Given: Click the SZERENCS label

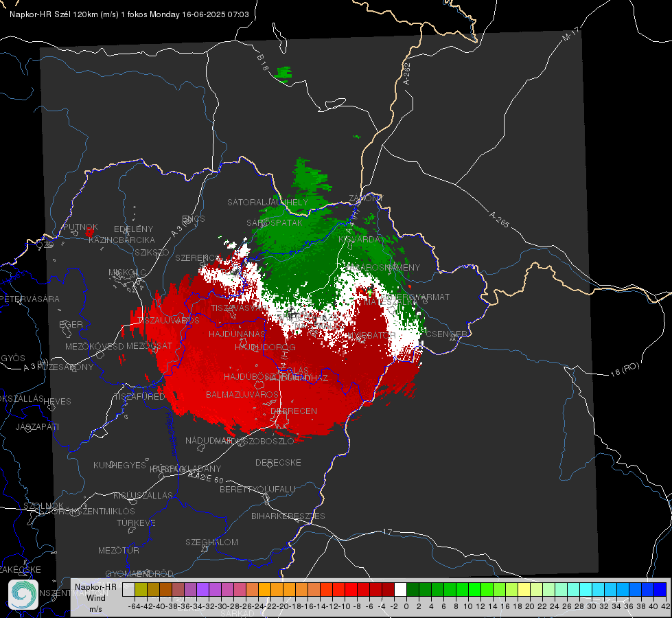Looking at the screenshot, I should 198,257.
